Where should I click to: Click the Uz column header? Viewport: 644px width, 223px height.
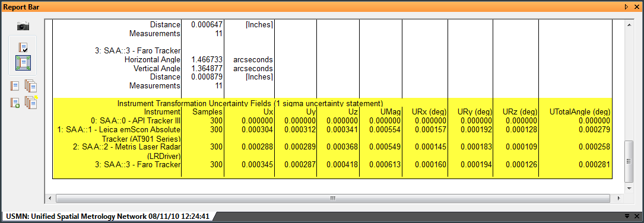(353, 111)
